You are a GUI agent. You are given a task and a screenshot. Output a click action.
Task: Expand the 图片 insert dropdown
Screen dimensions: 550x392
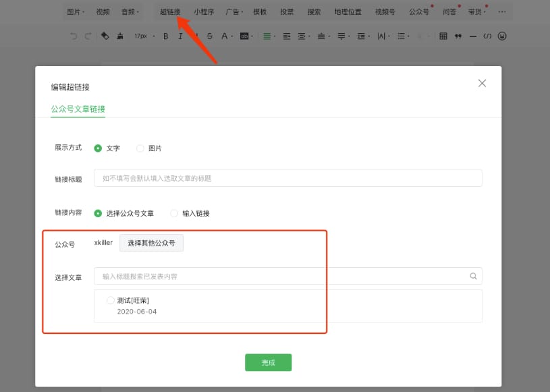76,11
